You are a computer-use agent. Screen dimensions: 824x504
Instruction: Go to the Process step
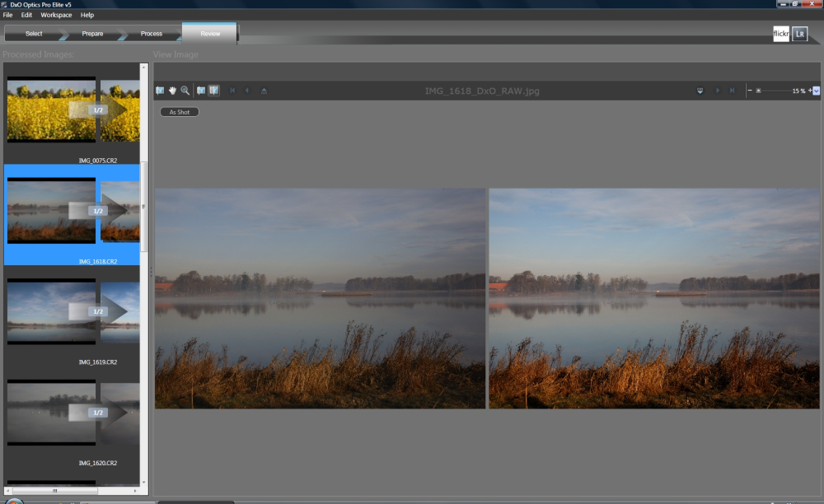[x=152, y=34]
